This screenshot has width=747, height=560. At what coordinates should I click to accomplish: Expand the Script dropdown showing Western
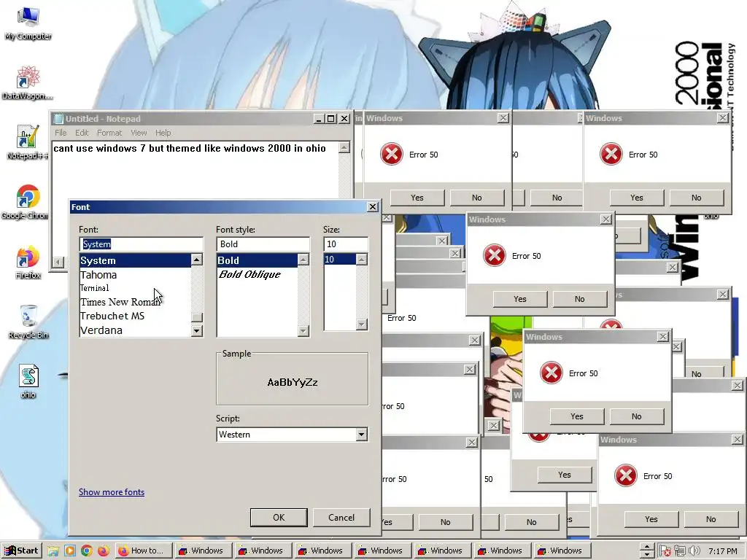[362, 435]
